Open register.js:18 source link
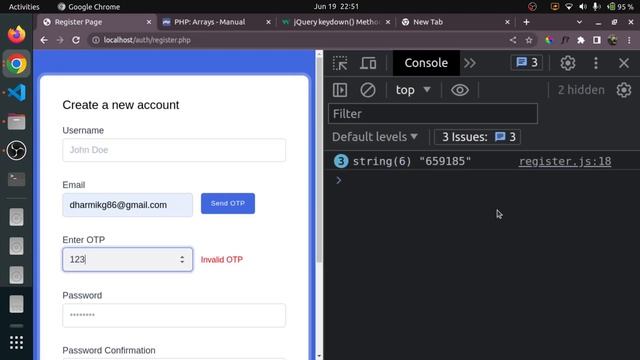The width and height of the screenshot is (640, 360). (x=565, y=161)
